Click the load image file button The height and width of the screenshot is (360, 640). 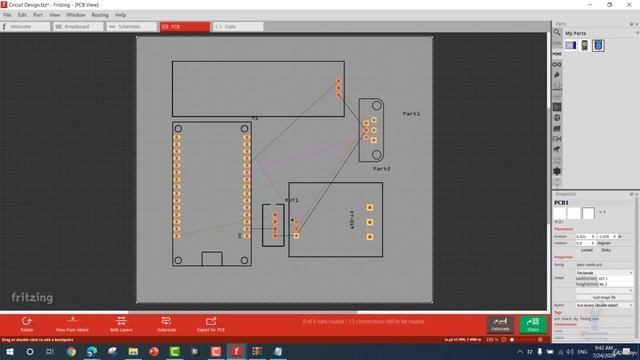(604, 298)
